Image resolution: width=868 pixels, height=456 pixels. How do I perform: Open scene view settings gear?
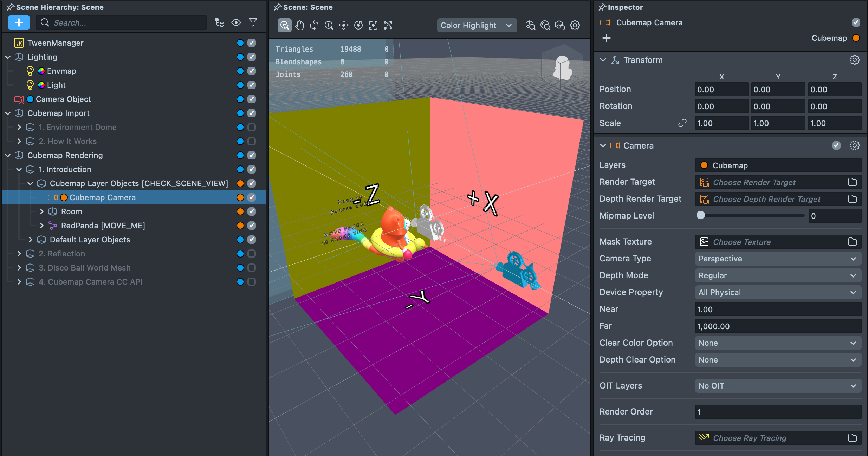pyautogui.click(x=575, y=25)
